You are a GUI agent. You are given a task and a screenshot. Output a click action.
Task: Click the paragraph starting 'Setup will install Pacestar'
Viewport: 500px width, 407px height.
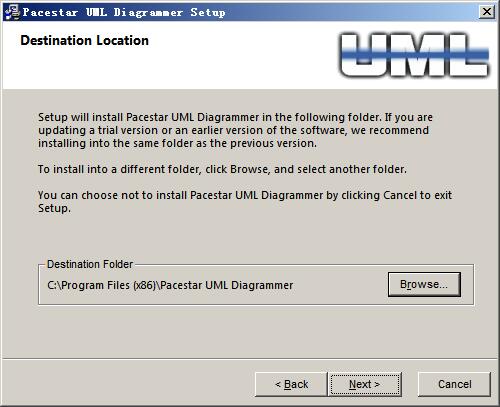[235, 130]
